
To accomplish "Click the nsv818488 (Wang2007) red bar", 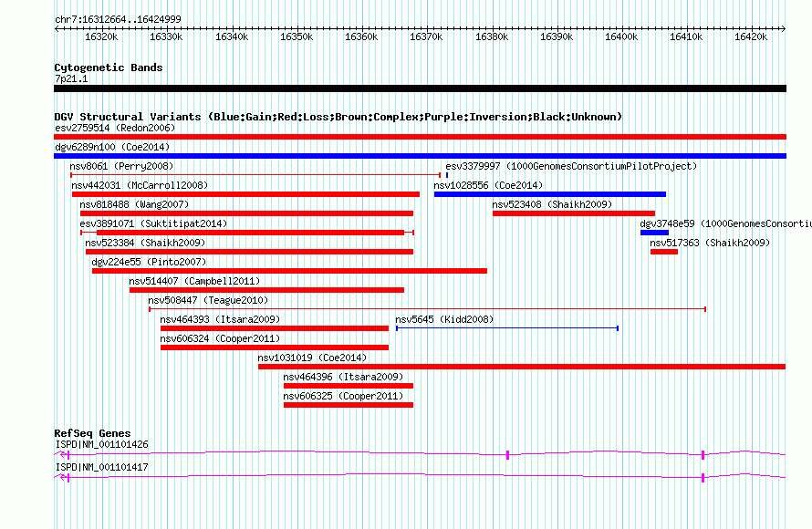I will 246,213.
